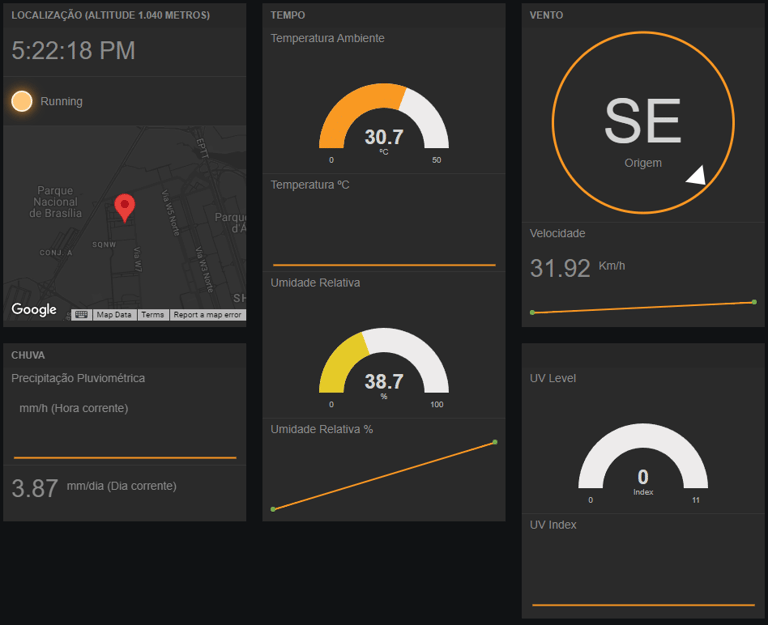The height and width of the screenshot is (625, 768).
Task: Click the 38.7 humidity reading
Action: (384, 381)
